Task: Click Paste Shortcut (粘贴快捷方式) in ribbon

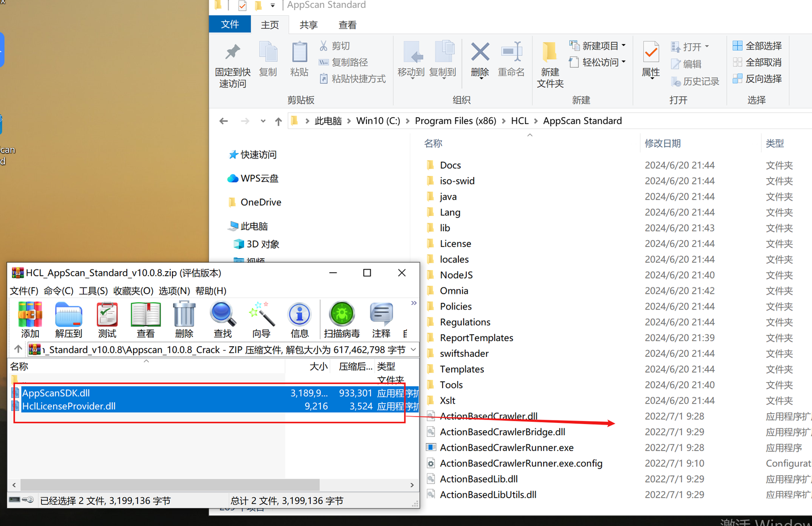Action: (x=352, y=78)
